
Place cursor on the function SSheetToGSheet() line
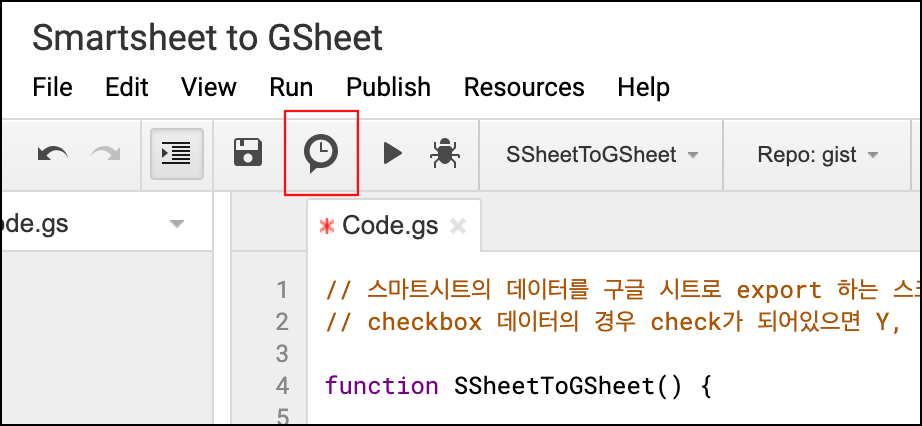[519, 386]
